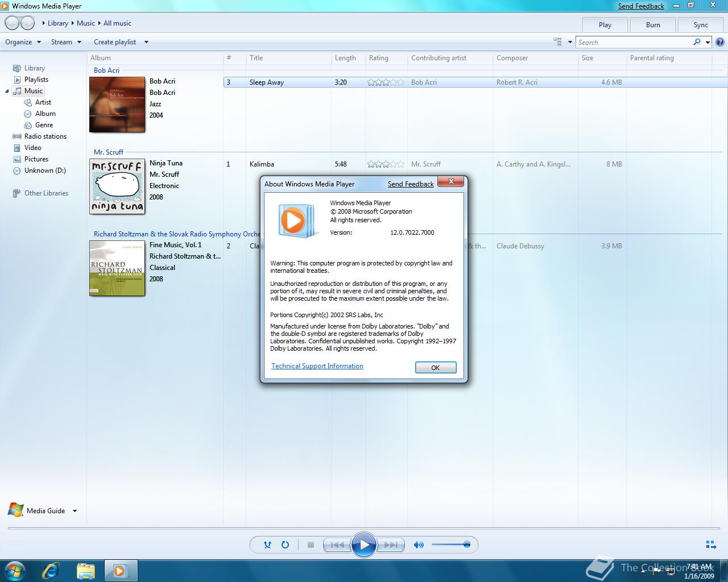Skip to the previous track
The width and height of the screenshot is (728, 582).
[x=337, y=544]
